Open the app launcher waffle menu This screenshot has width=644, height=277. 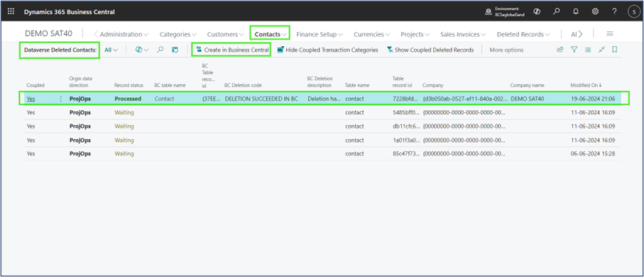coord(11,11)
